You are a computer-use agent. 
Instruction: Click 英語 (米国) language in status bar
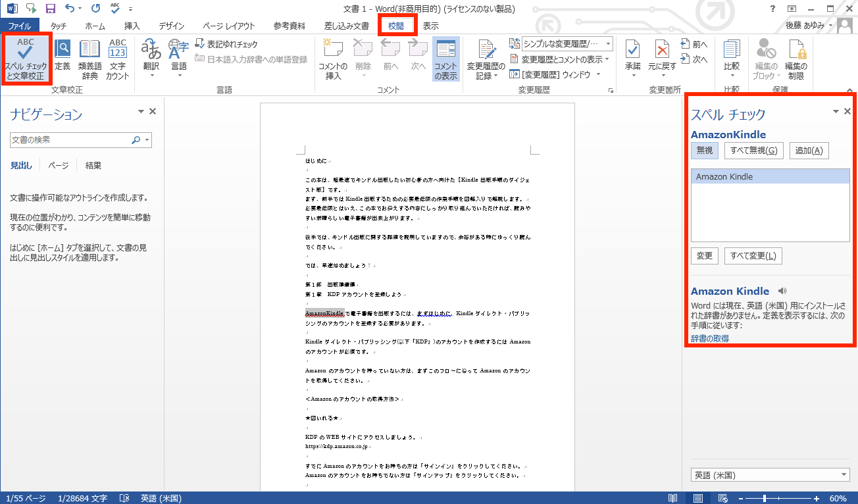[x=161, y=498]
